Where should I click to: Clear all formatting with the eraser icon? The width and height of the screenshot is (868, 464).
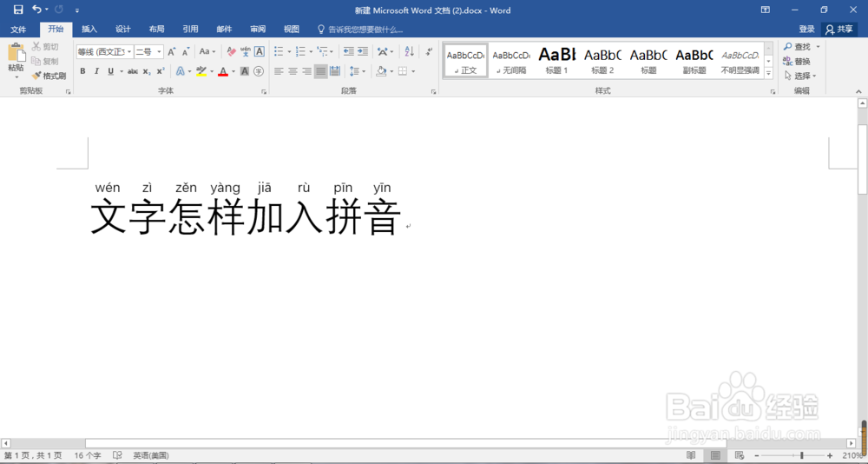[x=232, y=51]
